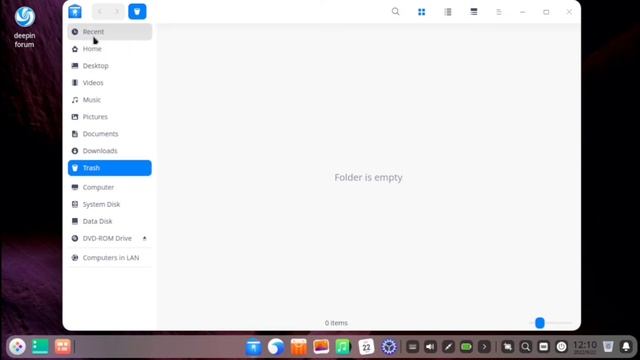The image size is (640, 360).
Task: Expand dock tray arrow
Action: tap(484, 347)
